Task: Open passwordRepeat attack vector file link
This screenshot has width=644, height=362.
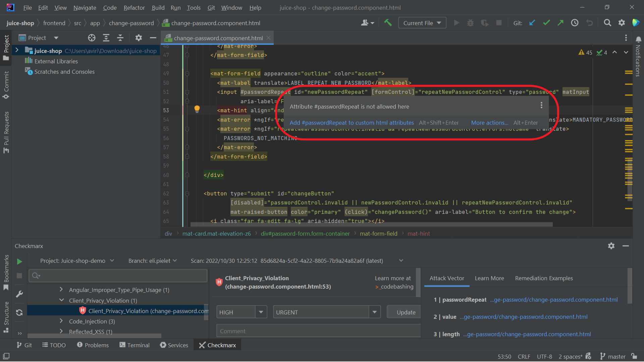Action: click(553, 300)
